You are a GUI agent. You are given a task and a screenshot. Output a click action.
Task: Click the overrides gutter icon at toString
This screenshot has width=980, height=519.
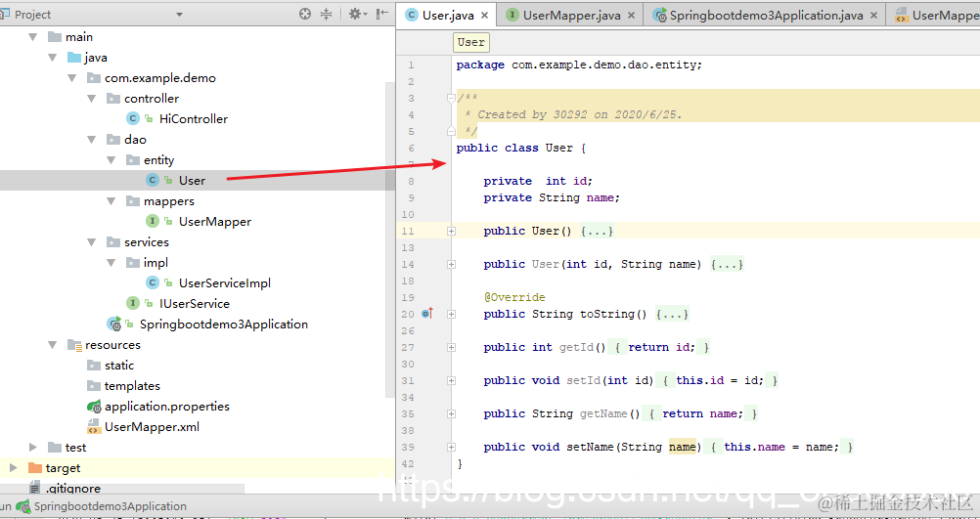427,314
